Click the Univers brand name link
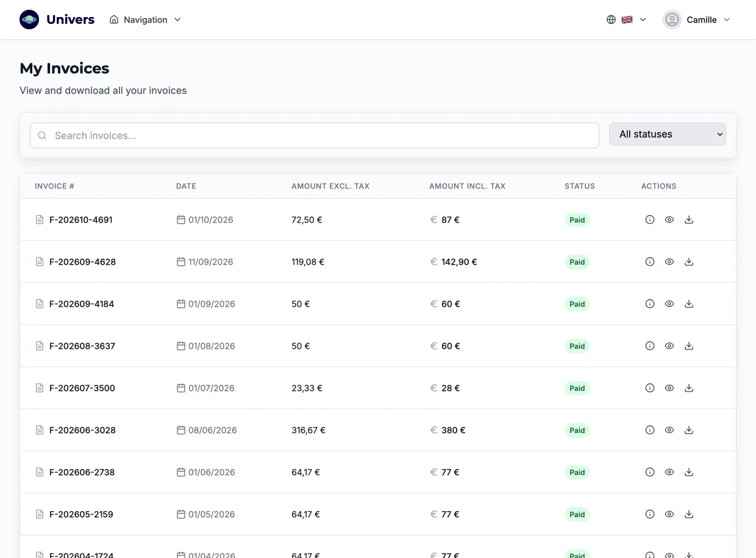 tap(70, 20)
